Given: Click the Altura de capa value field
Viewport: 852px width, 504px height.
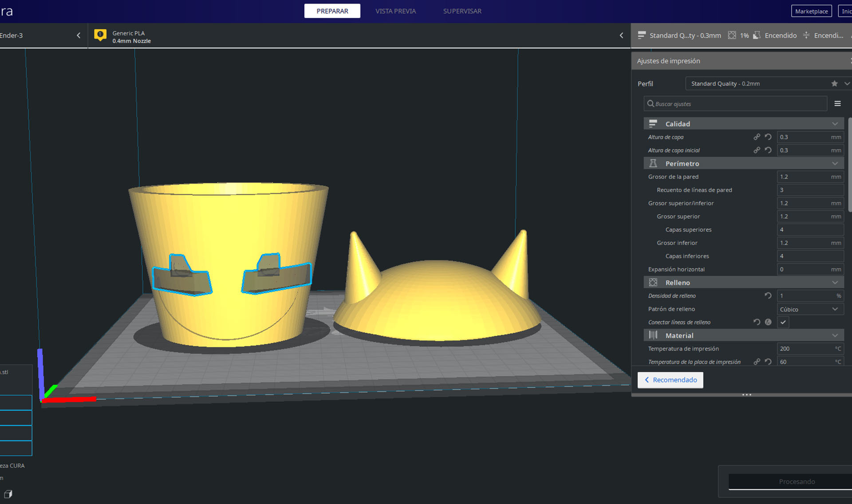Looking at the screenshot, I should coord(810,137).
